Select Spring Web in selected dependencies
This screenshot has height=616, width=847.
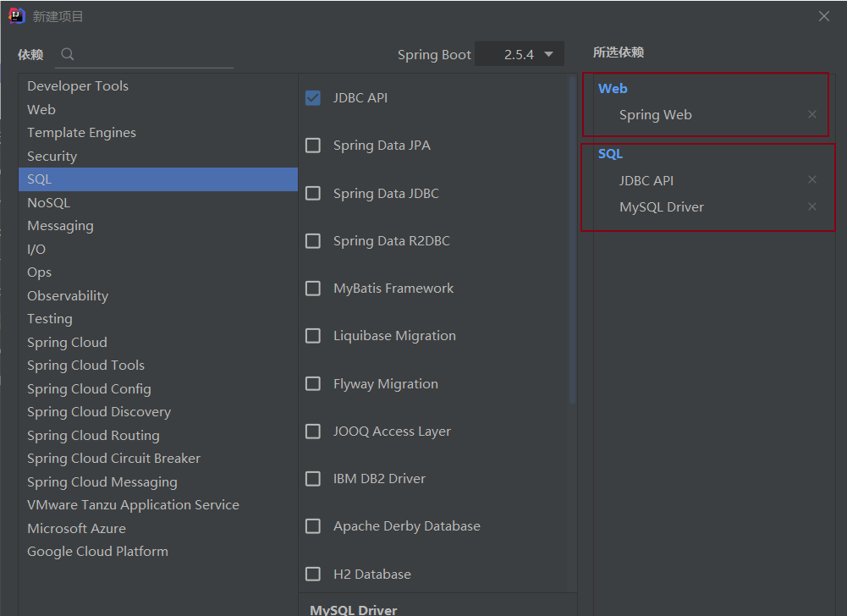(x=655, y=114)
